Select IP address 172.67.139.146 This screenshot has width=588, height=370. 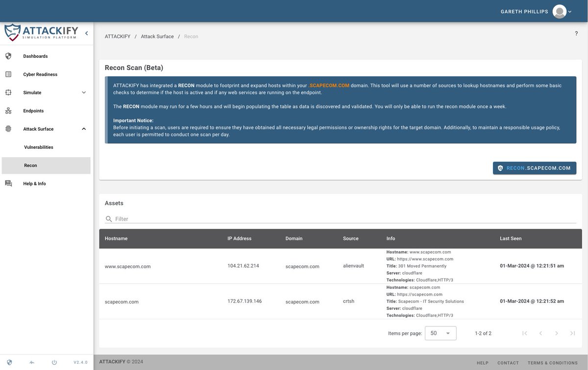point(245,301)
